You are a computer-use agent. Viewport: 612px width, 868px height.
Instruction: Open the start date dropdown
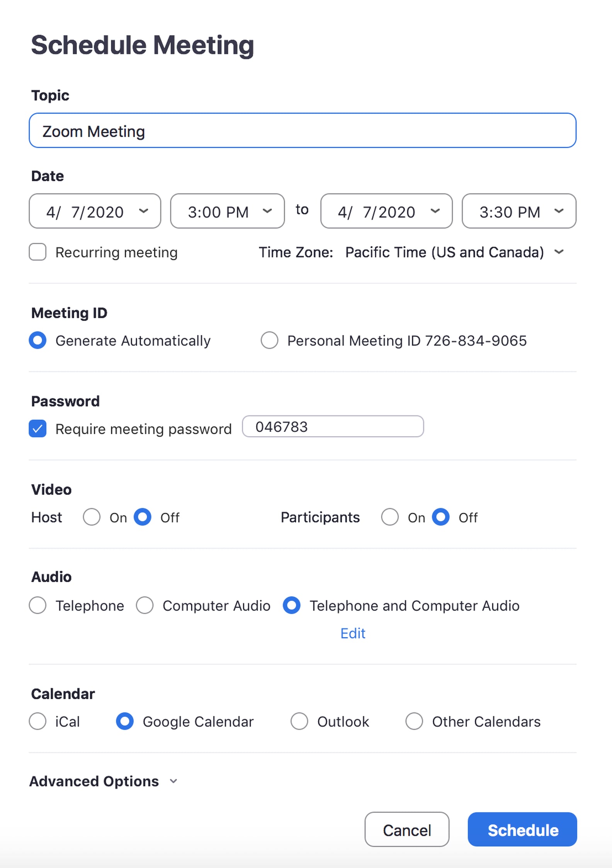pyautogui.click(x=95, y=211)
